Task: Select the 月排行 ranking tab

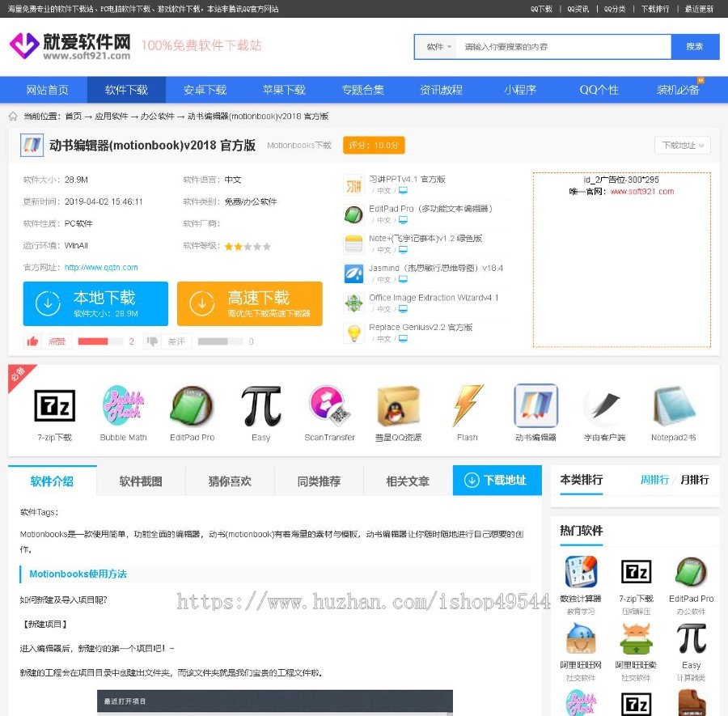Action: tap(695, 480)
